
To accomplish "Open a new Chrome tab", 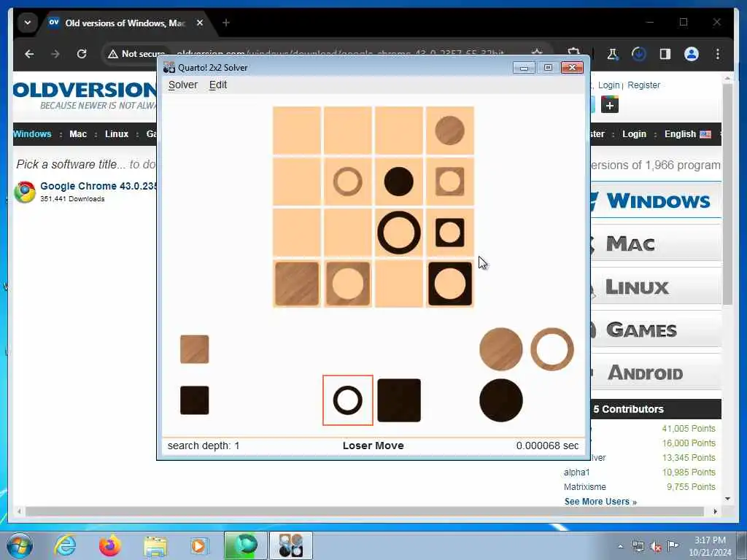I will click(x=226, y=23).
